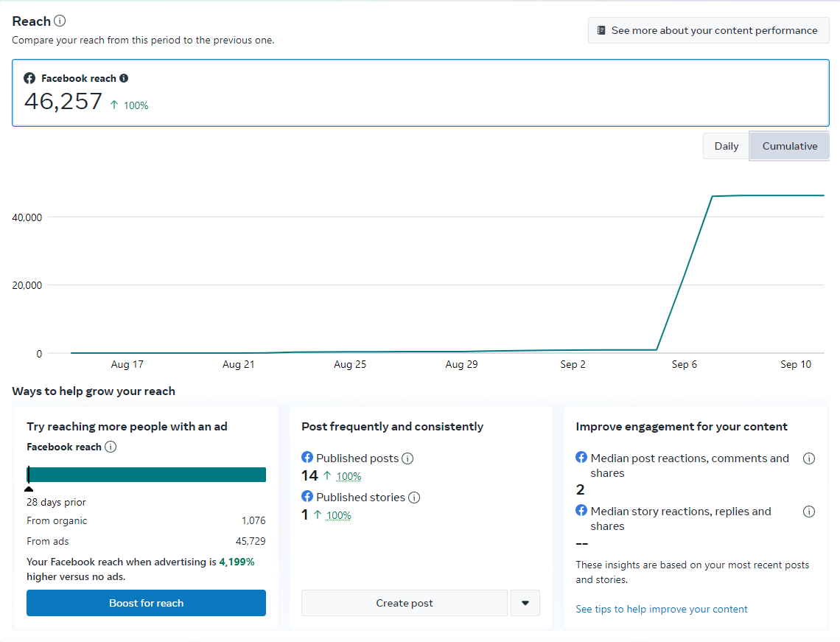840x642 pixels.
Task: Open See tips to help improve your content
Action: (x=661, y=609)
